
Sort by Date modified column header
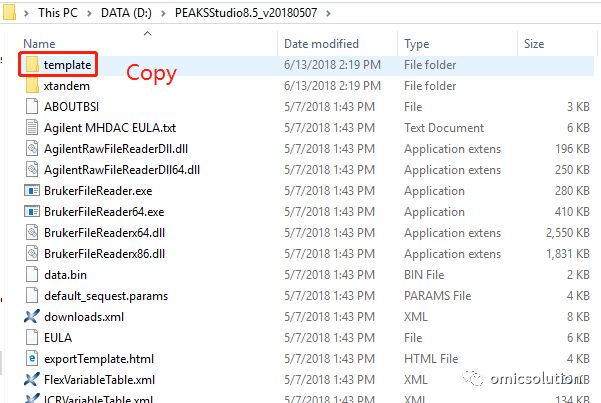point(321,44)
